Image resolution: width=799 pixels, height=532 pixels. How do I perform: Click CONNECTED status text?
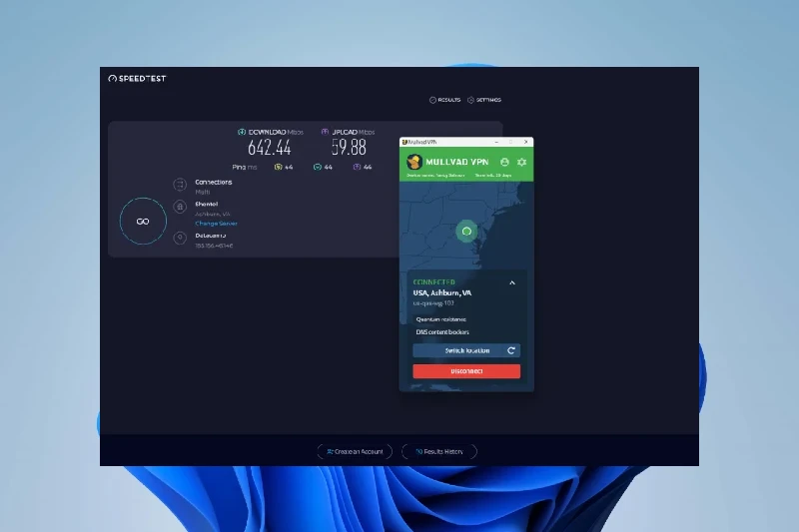(x=434, y=282)
